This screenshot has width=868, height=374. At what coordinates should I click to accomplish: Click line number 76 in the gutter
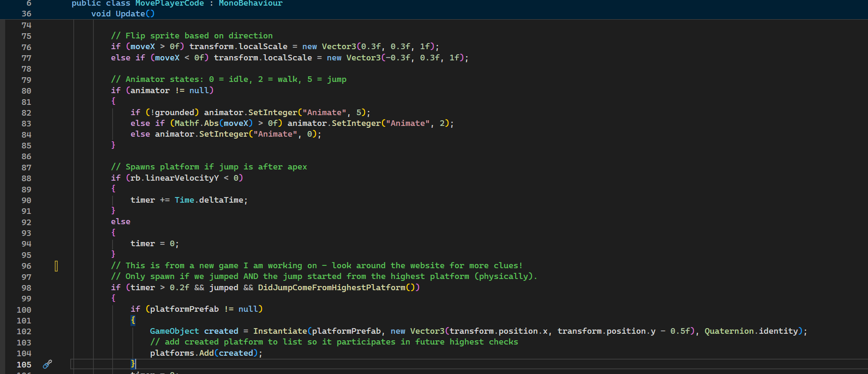pyautogui.click(x=26, y=47)
